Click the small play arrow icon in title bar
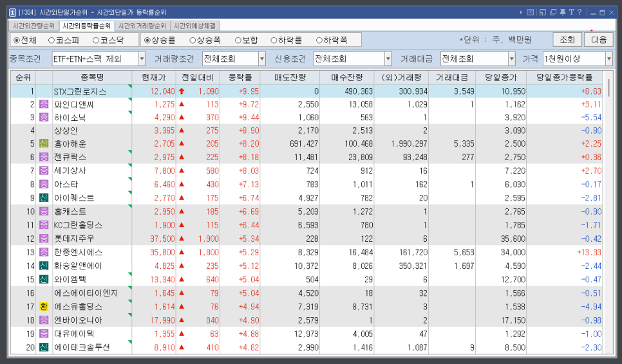 coord(521,12)
